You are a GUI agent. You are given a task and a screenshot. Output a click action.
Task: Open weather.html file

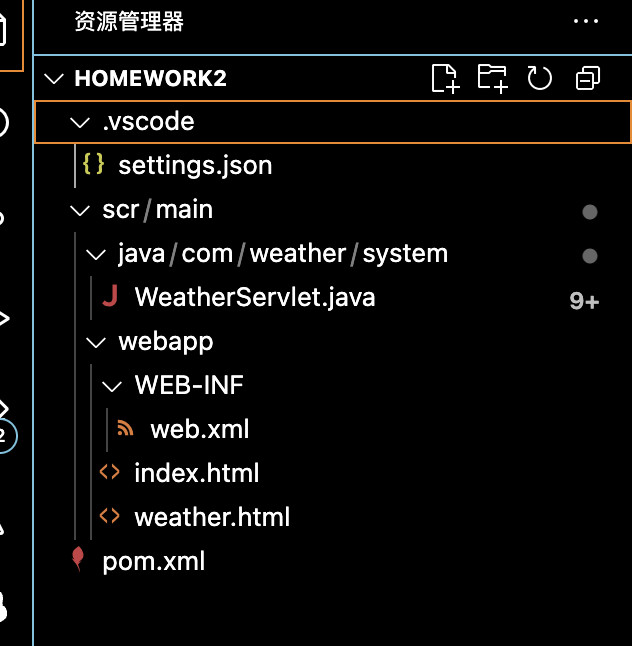pyautogui.click(x=212, y=517)
